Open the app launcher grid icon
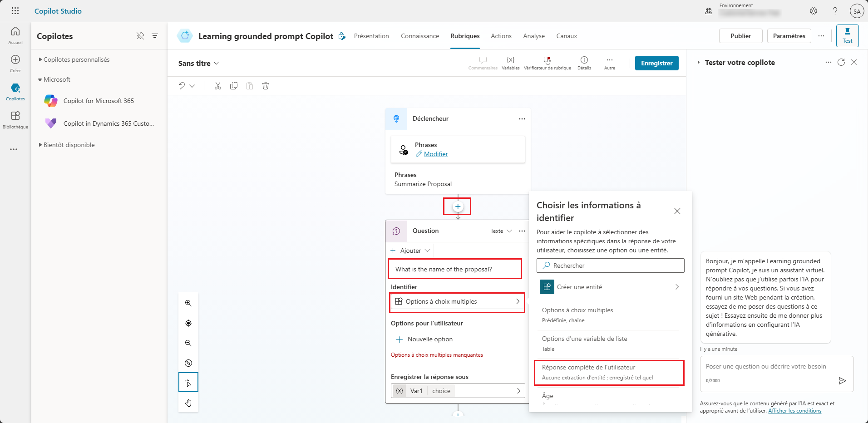This screenshot has width=868, height=423. (x=15, y=11)
